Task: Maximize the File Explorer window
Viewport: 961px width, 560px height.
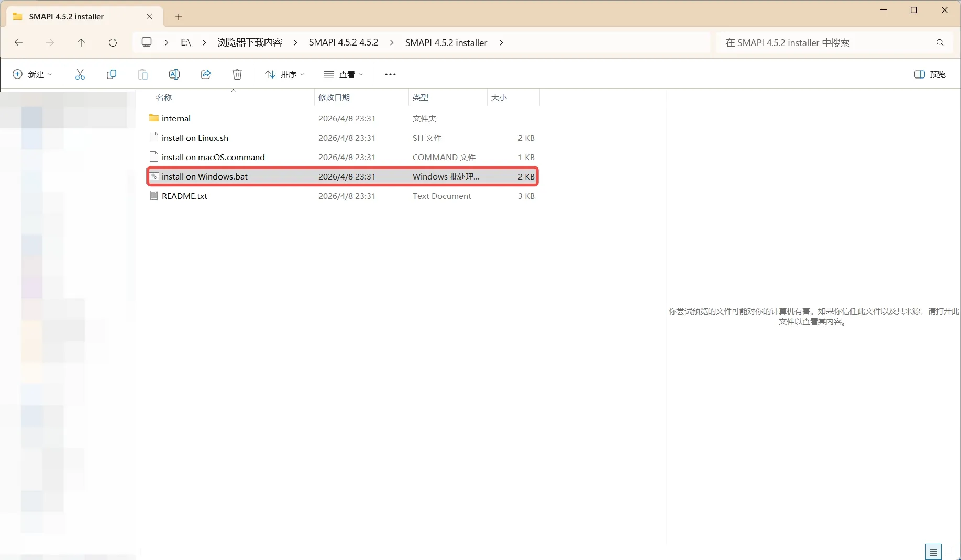Action: pos(914,10)
